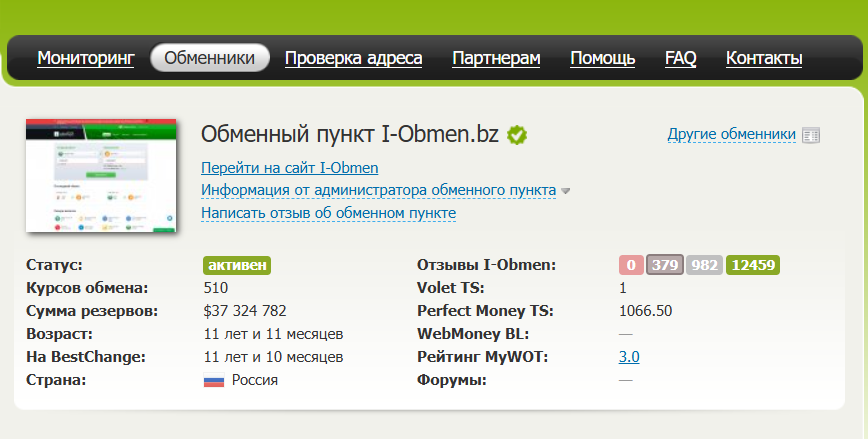This screenshot has height=439, width=868.
Task: Open Проверка адреса page
Action: point(353,58)
